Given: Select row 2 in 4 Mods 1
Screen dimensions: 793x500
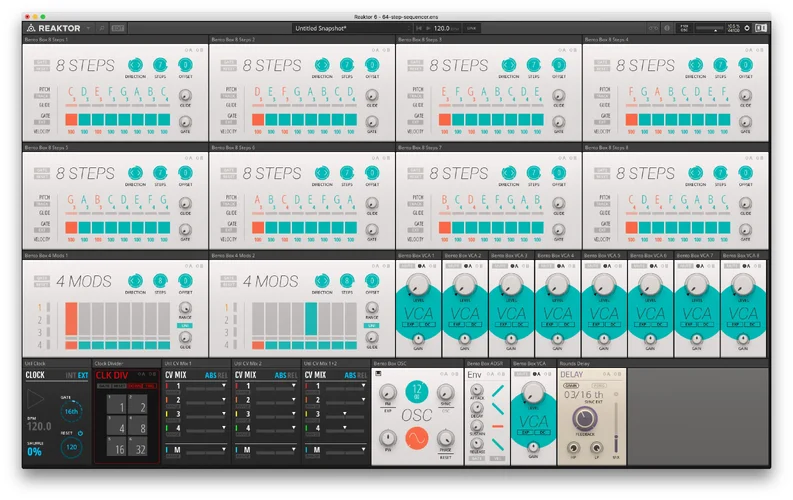Looking at the screenshot, I should click(40, 320).
